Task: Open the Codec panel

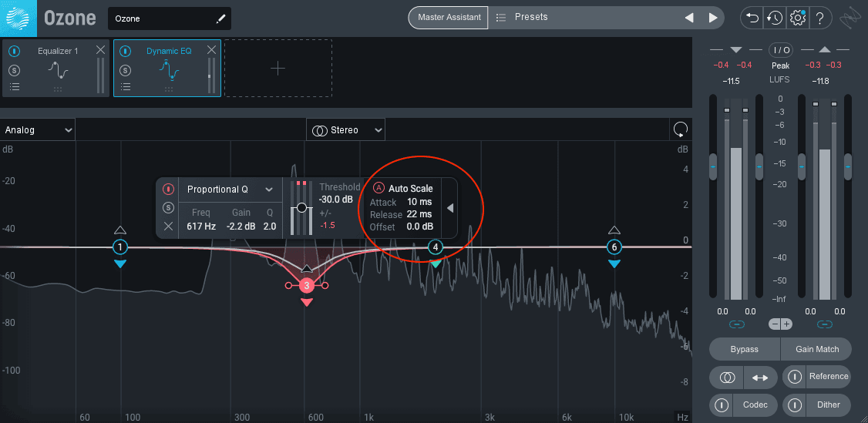Action: click(755, 405)
